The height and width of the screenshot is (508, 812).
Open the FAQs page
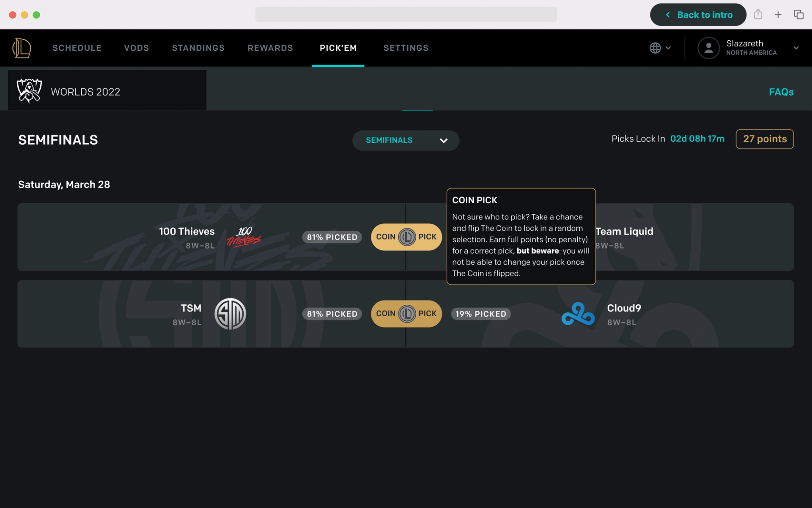pyautogui.click(x=781, y=92)
